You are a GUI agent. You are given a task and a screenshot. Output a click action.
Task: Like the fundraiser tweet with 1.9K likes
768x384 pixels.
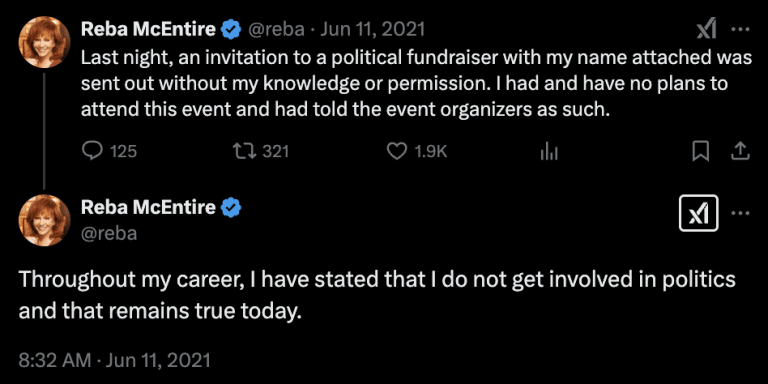click(397, 151)
